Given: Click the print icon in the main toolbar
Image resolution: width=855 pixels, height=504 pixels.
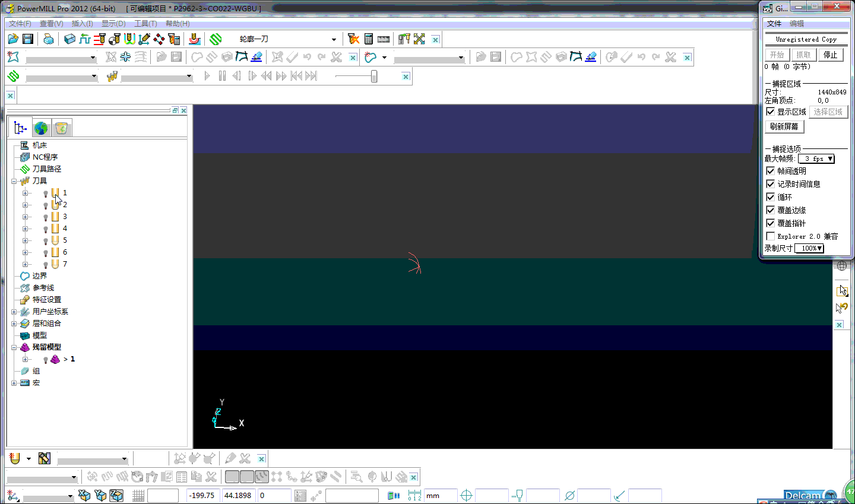Looking at the screenshot, I should (49, 39).
